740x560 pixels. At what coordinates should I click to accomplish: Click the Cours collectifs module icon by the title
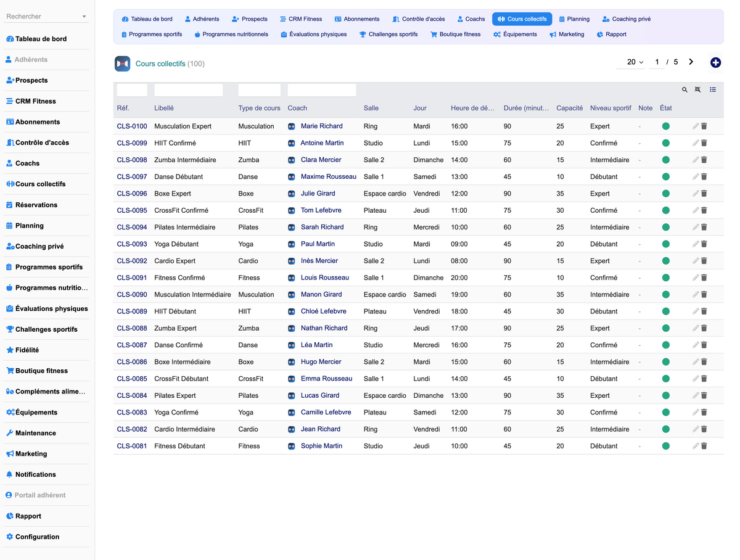pos(122,64)
